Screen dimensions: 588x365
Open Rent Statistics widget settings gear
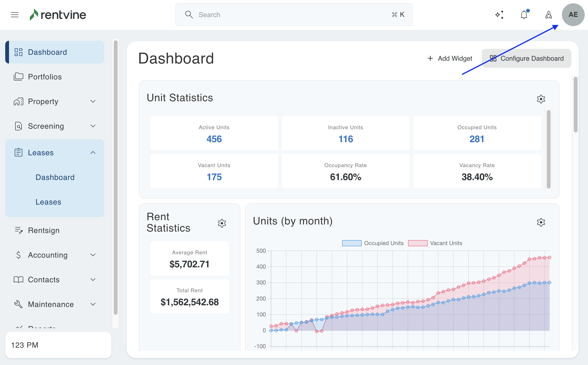click(222, 223)
